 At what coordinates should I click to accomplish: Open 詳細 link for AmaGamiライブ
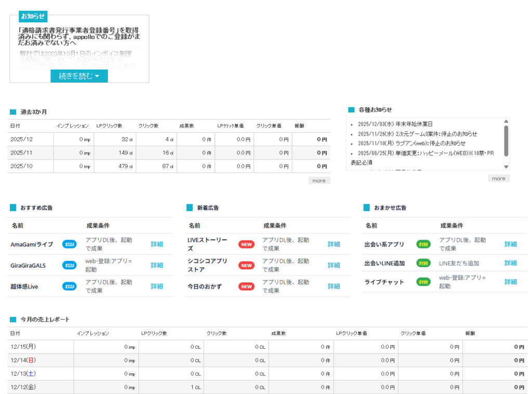click(x=157, y=244)
